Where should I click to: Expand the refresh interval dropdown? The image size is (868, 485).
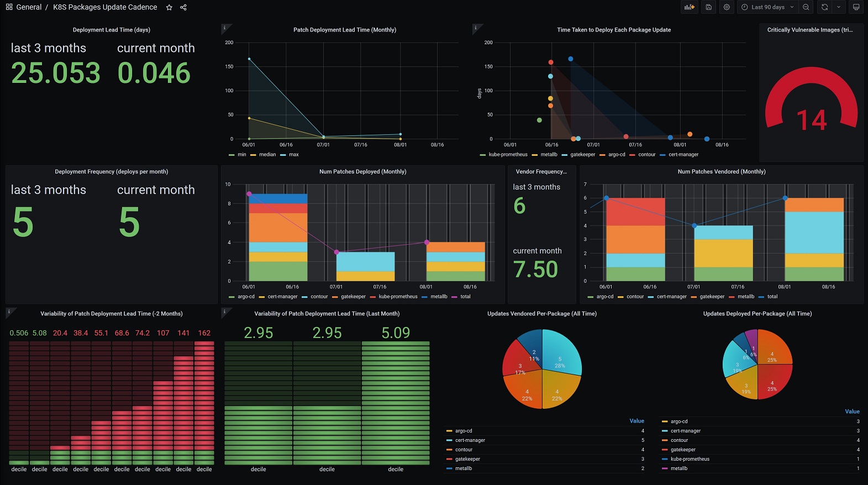click(x=839, y=7)
